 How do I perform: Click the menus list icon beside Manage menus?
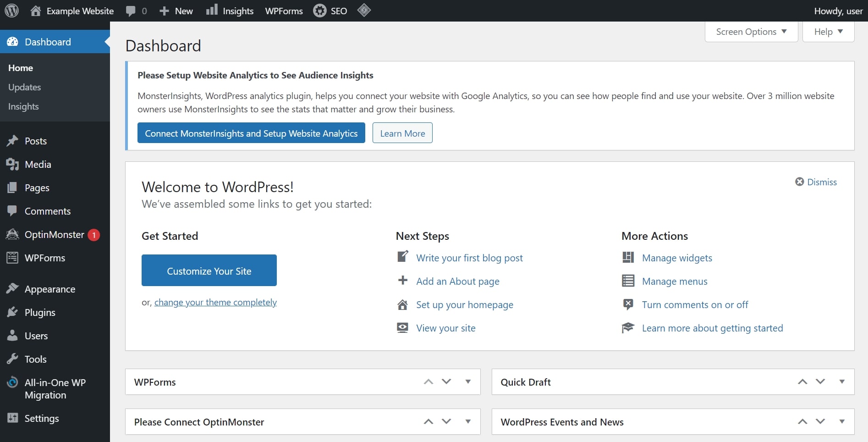click(x=628, y=281)
